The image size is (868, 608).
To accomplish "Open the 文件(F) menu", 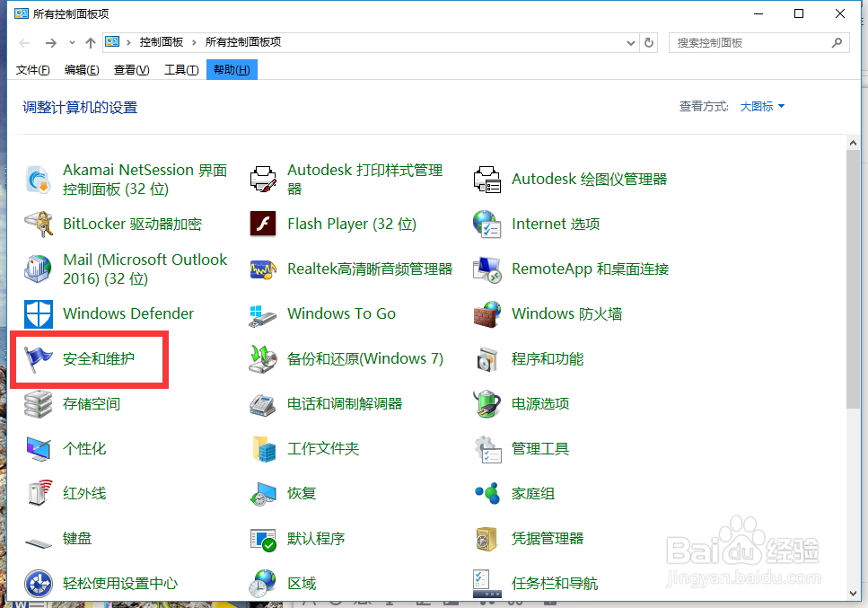I will click(x=32, y=70).
